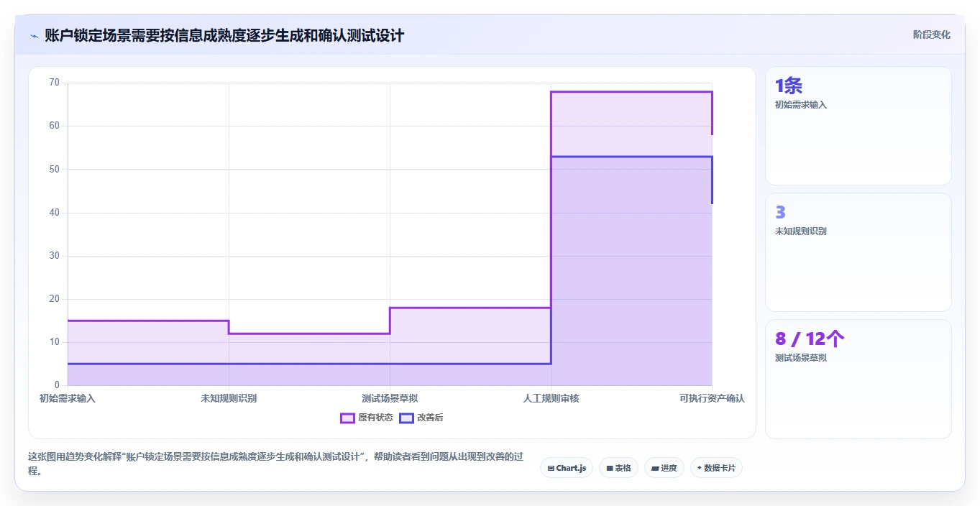
Task: Click the chart description paragraph below the chart
Action: coord(275,464)
